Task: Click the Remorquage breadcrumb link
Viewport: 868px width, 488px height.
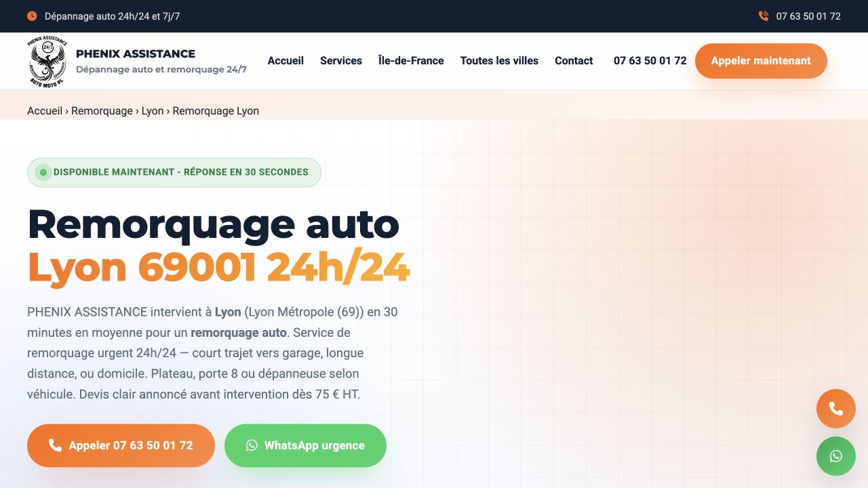Action: 102,110
